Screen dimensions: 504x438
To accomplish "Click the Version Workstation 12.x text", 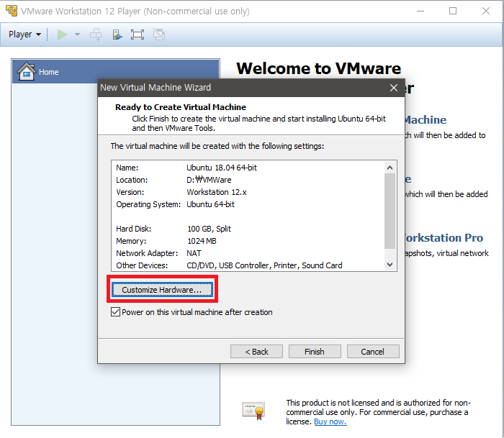I will click(217, 192).
